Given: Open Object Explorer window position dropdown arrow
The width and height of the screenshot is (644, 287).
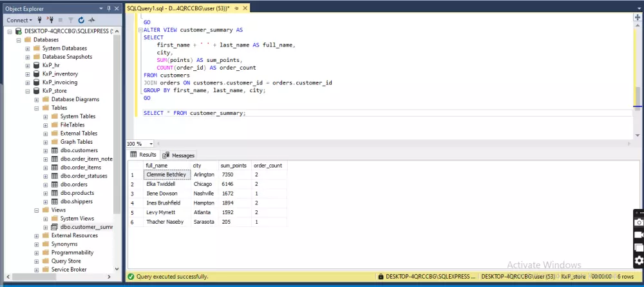Looking at the screenshot, I should [102, 8].
